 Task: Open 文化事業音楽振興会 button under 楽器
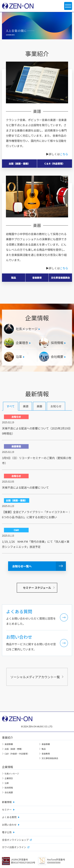pyautogui.click(x=60, y=277)
